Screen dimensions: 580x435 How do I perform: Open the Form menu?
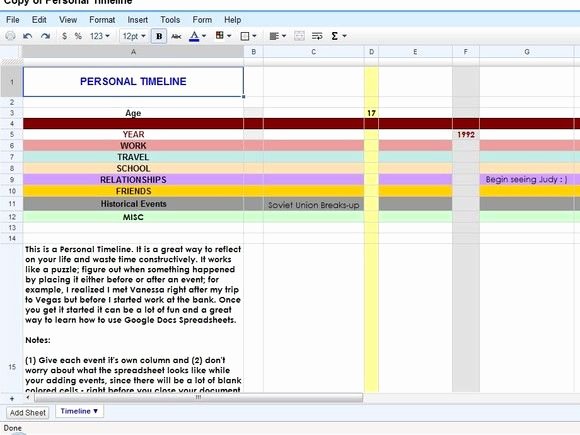202,20
